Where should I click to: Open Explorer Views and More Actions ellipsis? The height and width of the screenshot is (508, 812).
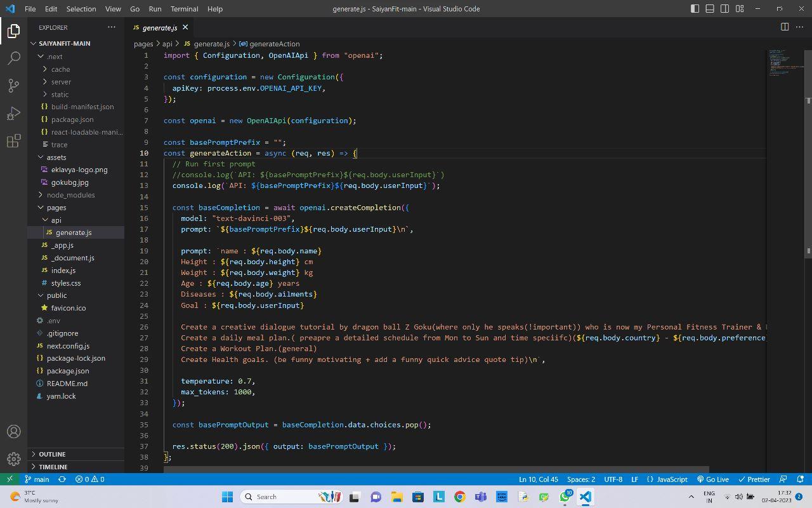click(x=112, y=27)
